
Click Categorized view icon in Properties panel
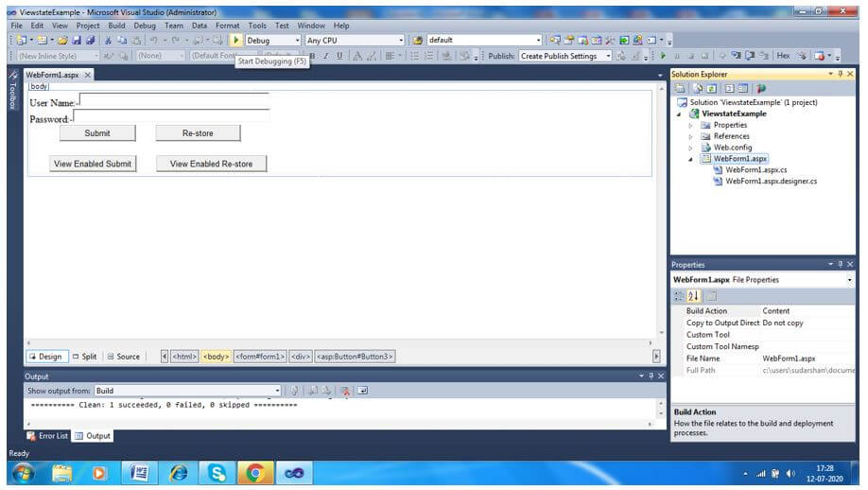679,296
